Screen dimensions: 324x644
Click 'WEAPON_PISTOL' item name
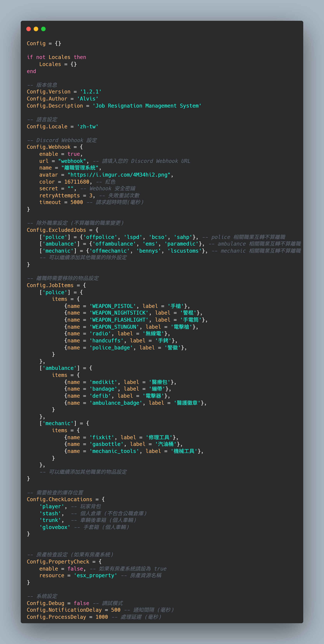click(113, 306)
